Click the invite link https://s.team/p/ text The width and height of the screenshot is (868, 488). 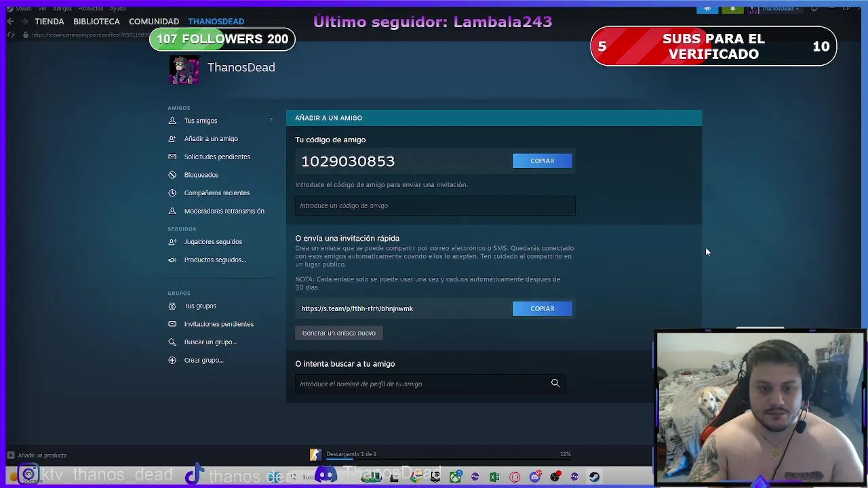pos(357,308)
